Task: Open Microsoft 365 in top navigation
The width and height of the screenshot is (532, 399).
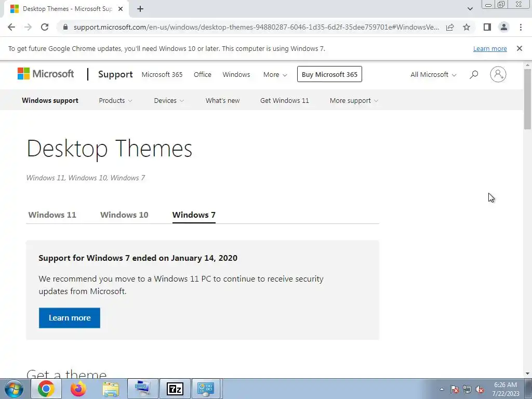Action: click(162, 74)
